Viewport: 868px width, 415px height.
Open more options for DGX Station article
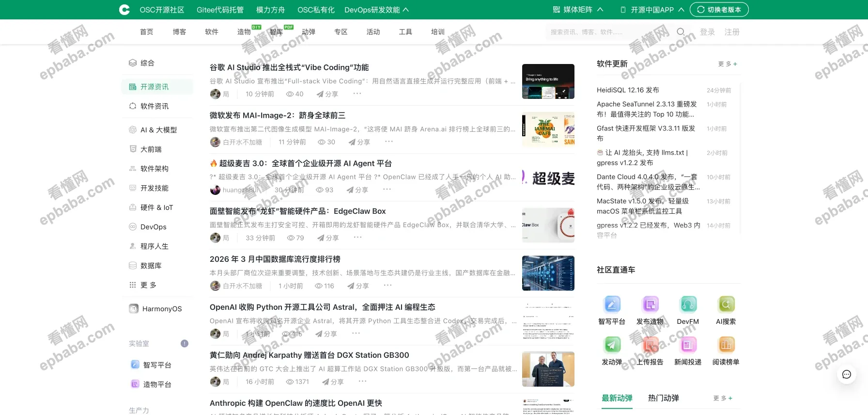tap(363, 381)
